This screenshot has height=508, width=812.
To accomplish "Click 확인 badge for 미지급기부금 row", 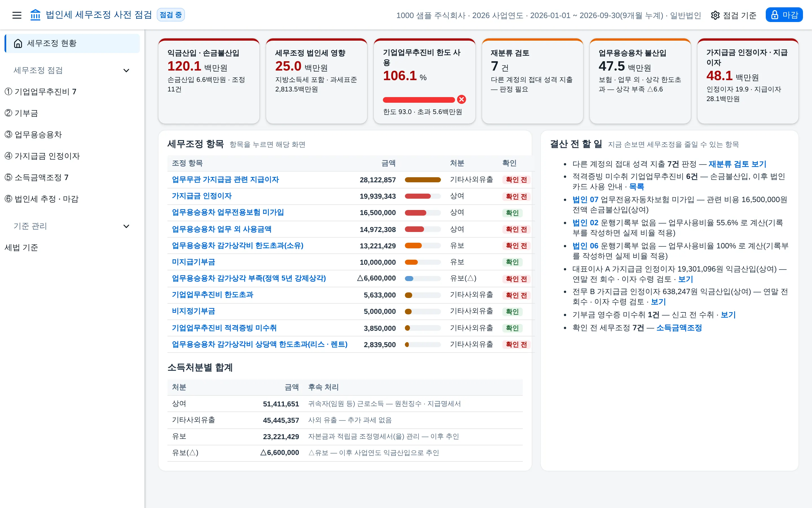I will [512, 262].
